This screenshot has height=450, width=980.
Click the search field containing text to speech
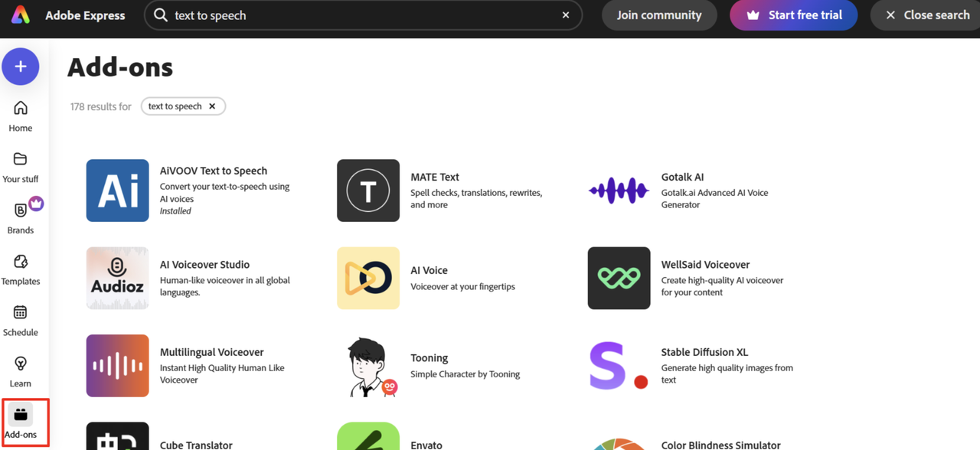[363, 15]
